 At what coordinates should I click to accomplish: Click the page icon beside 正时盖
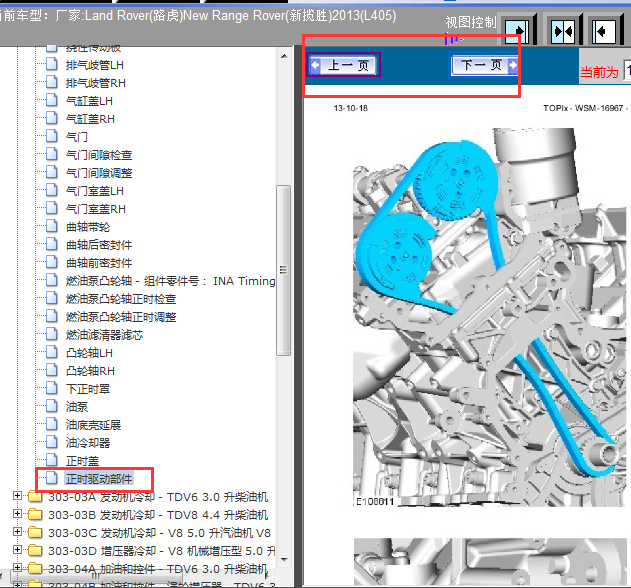point(52,460)
